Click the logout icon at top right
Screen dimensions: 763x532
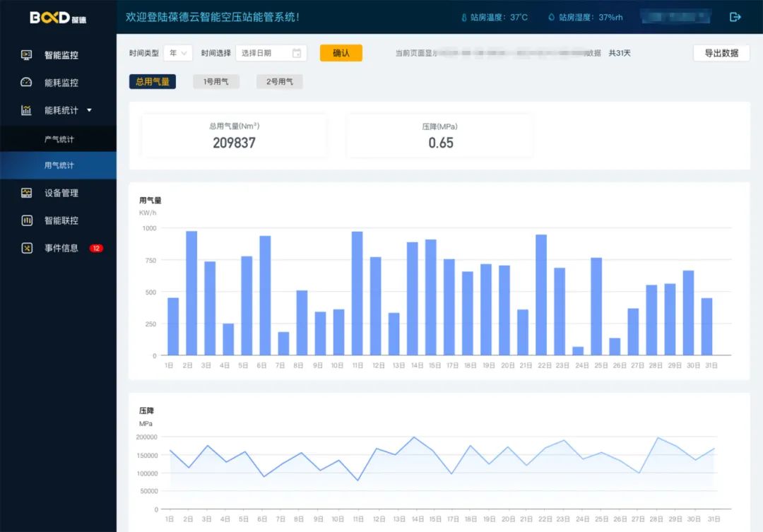735,17
